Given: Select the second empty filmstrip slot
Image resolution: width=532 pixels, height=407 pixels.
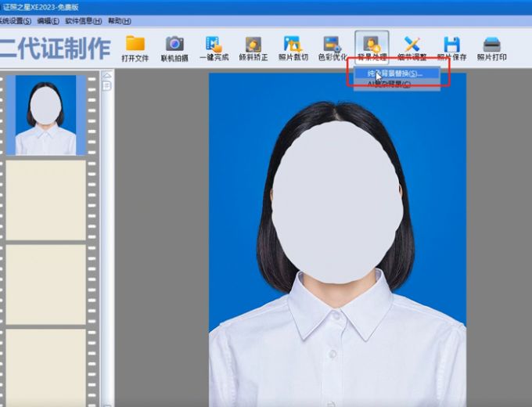Looking at the screenshot, I should coord(46,284).
